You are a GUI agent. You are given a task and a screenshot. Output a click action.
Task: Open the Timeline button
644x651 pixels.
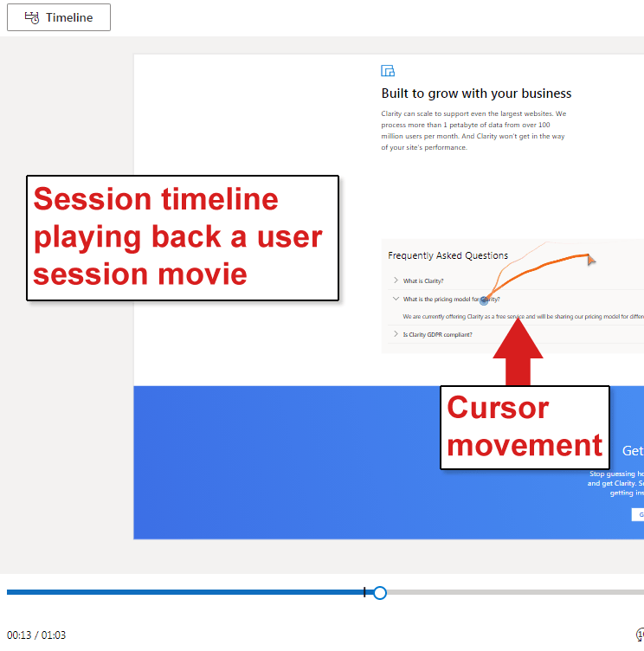coord(59,17)
